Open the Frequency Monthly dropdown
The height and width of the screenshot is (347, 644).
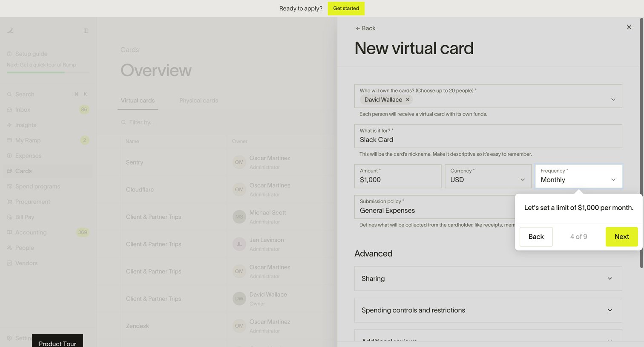pyautogui.click(x=578, y=176)
